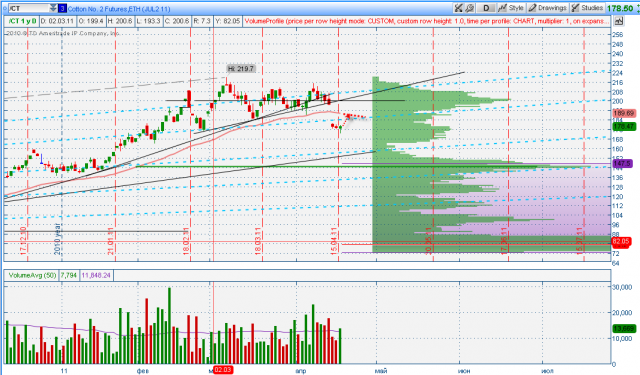Open the D aggregation period selector

click(x=486, y=8)
